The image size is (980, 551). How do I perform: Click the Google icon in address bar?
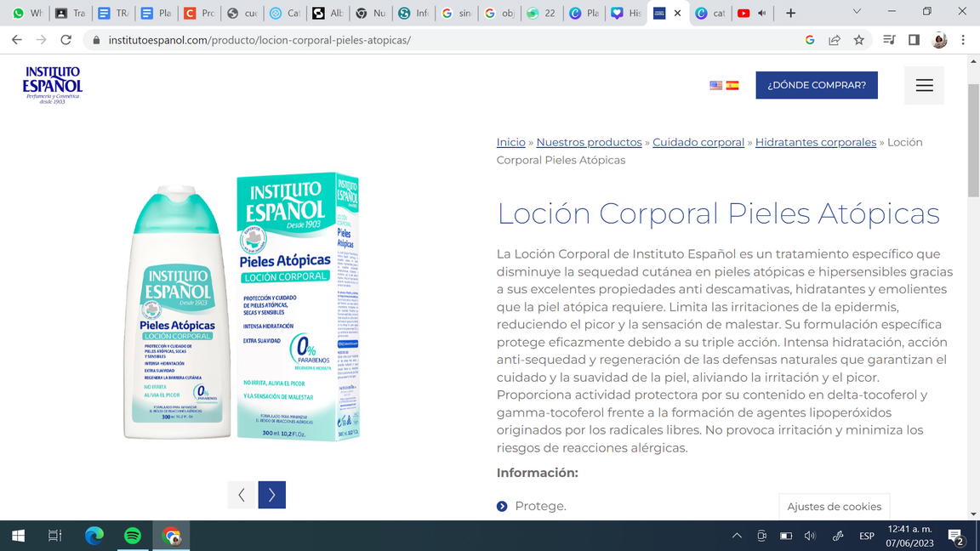(x=810, y=40)
